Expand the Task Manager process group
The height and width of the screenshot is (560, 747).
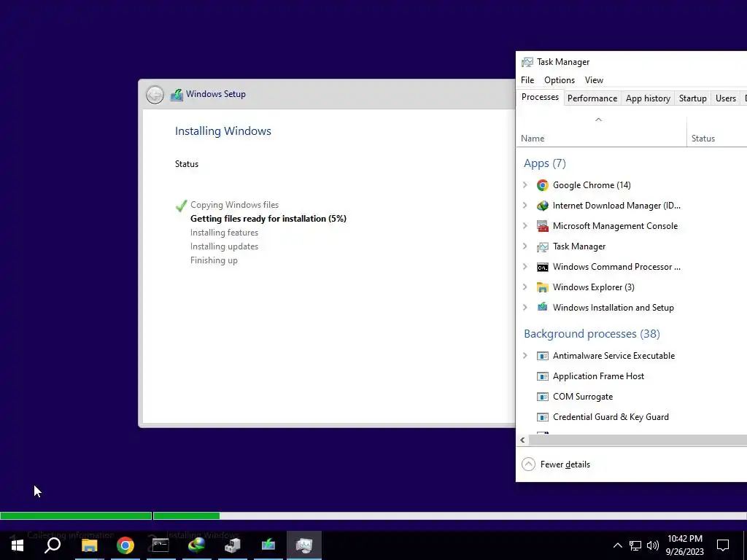(x=525, y=246)
